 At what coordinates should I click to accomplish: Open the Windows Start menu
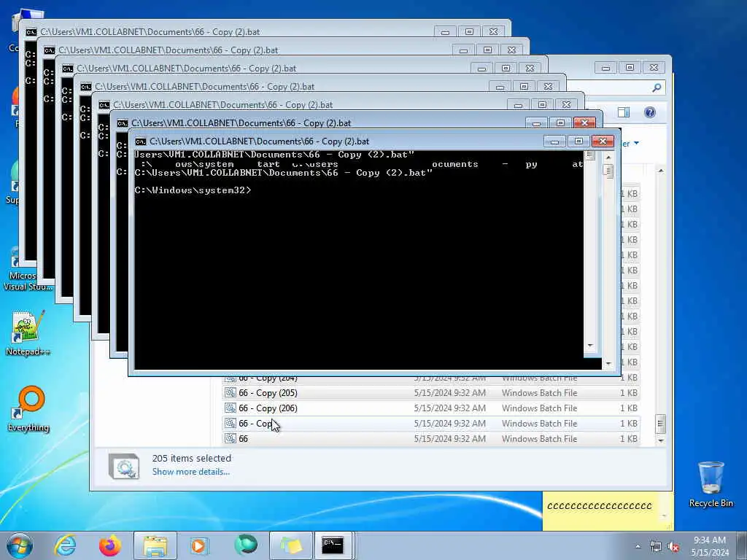tap(20, 545)
